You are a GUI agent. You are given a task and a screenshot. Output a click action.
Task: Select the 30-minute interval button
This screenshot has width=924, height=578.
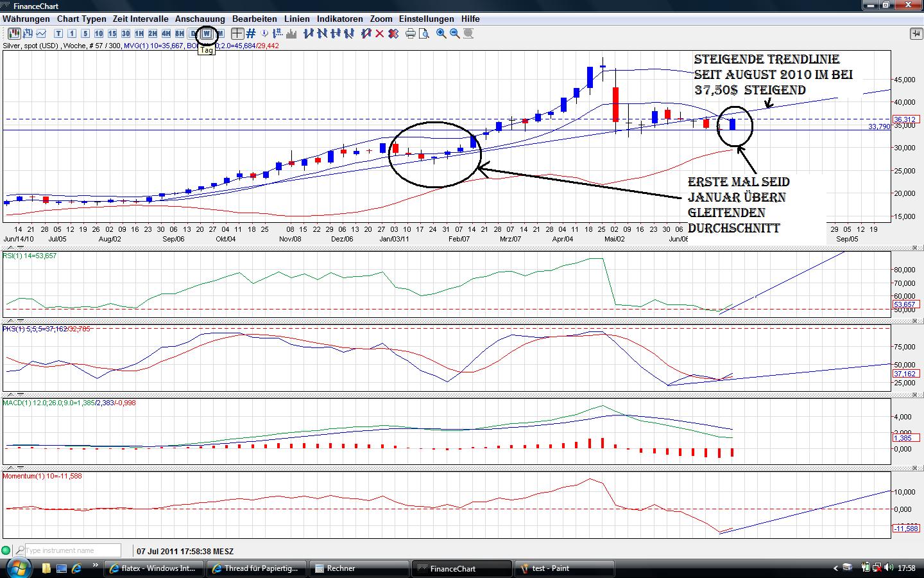[x=126, y=33]
